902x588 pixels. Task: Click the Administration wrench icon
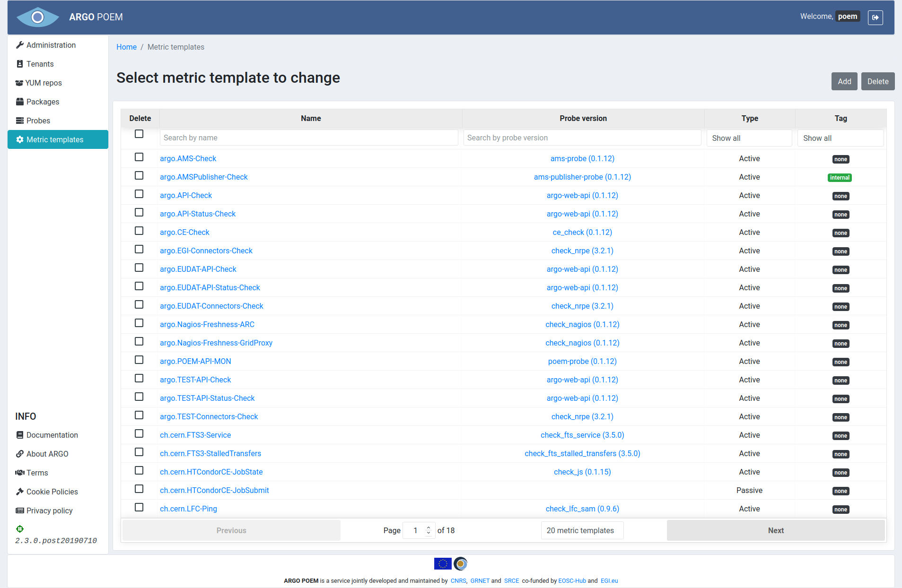(x=20, y=45)
